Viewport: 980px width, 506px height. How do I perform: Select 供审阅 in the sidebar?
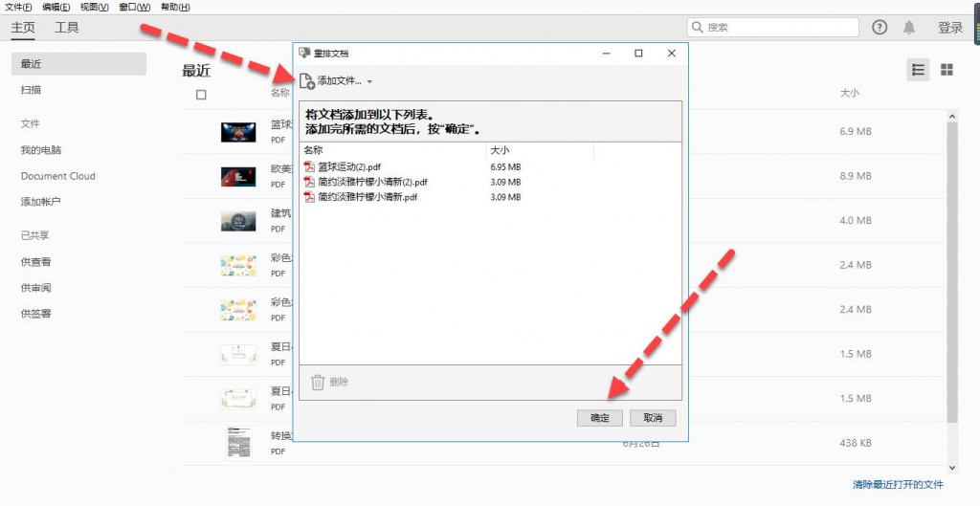click(35, 288)
